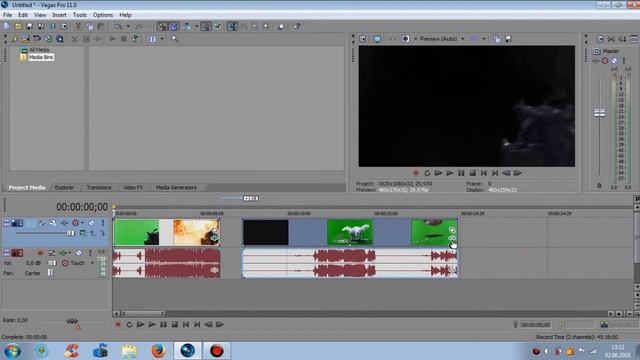
Task: Switch to the Media Generators tab
Action: [176, 187]
